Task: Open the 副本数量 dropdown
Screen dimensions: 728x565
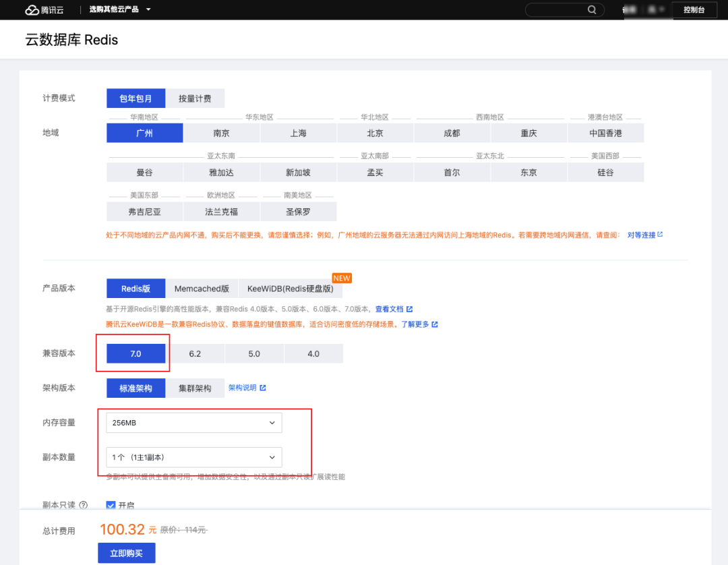Action: point(194,457)
